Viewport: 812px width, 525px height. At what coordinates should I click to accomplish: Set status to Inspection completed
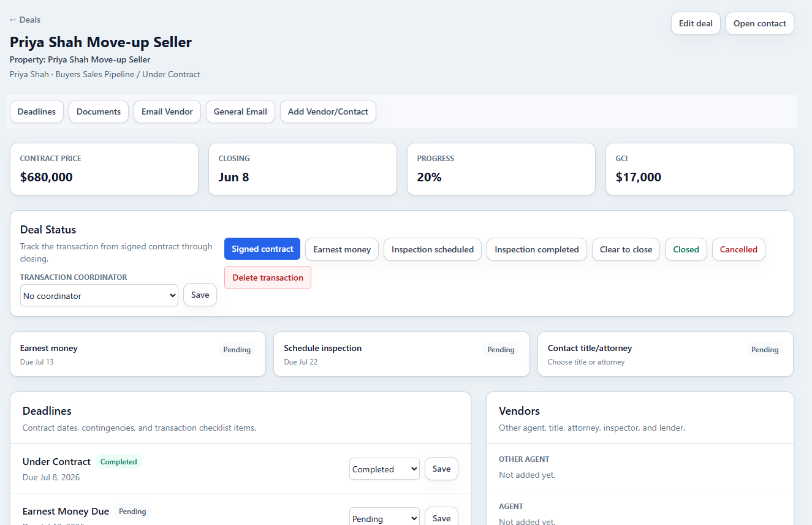tap(537, 249)
